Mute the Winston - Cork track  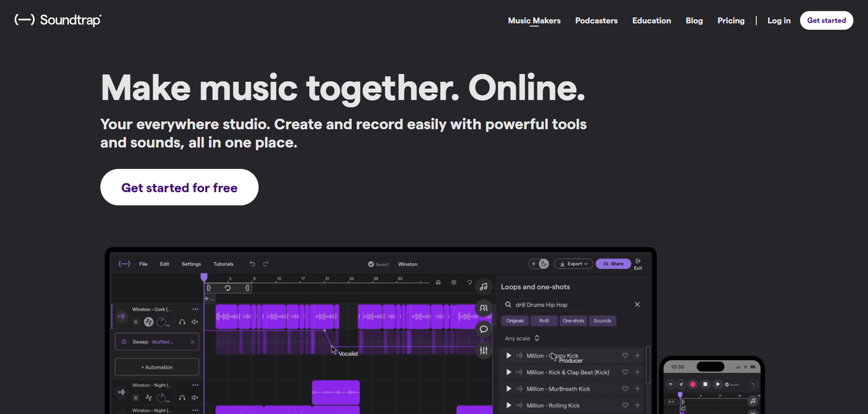[x=195, y=322]
